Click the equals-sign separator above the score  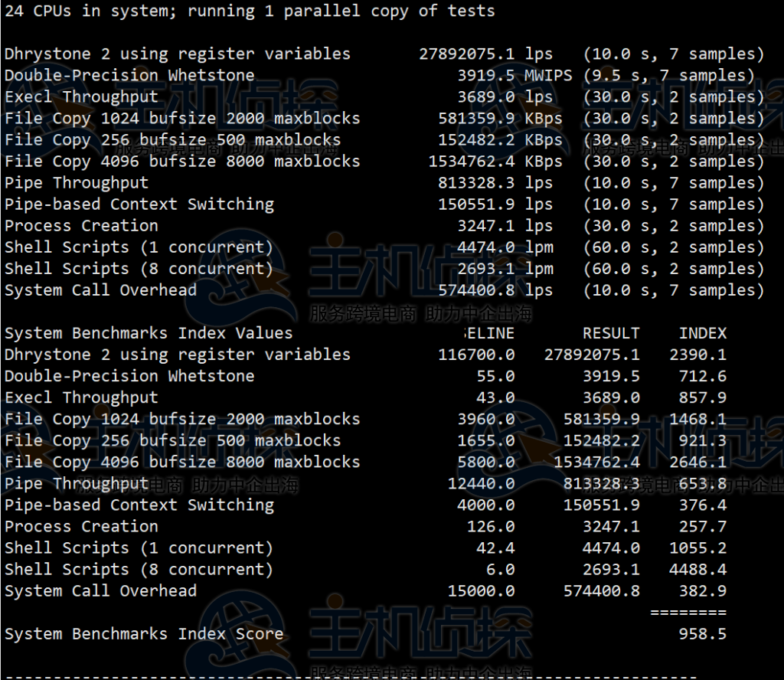688,613
